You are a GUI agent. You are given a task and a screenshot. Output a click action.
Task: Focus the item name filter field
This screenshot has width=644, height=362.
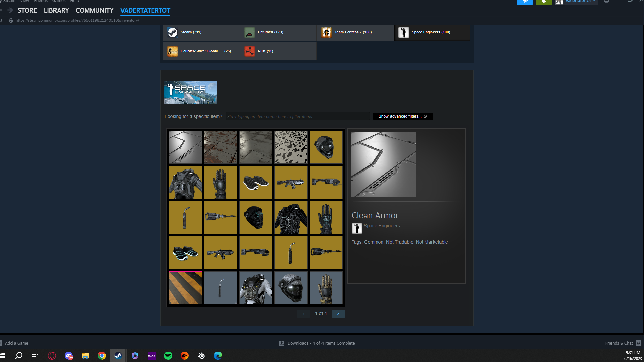point(297,116)
